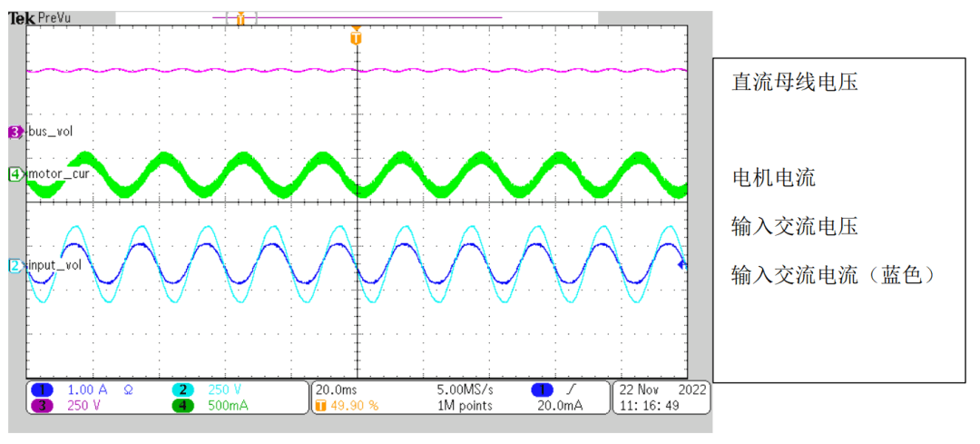Click the trigger source channel 1 badge
Viewport: 980px width, 444px height.
pos(542,390)
